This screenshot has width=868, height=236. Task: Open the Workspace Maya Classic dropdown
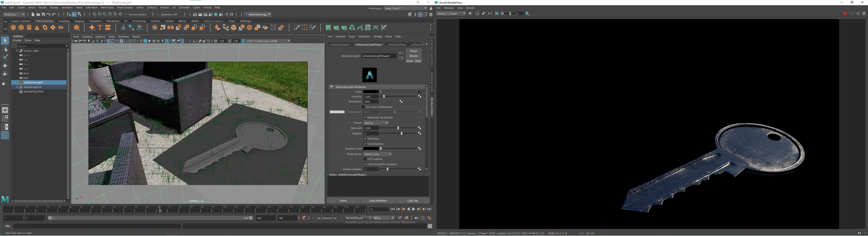[406, 8]
